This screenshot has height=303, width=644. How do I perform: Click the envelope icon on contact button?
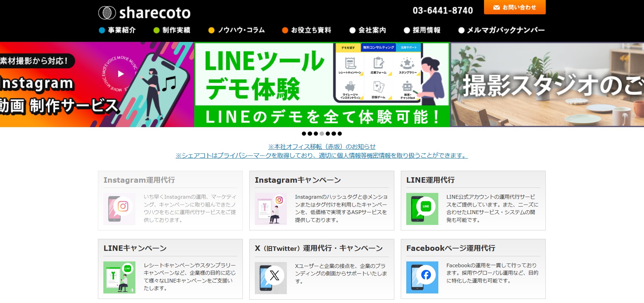click(496, 7)
